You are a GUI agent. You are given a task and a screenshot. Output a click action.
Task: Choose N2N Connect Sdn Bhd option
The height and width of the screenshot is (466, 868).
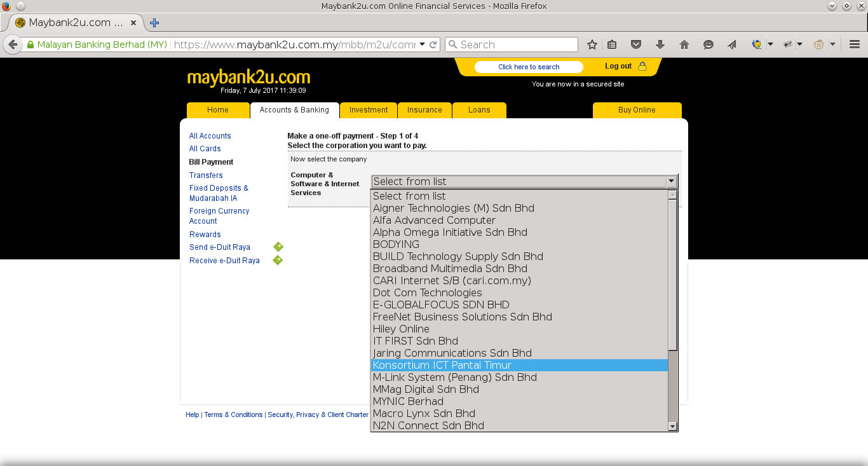point(519,426)
